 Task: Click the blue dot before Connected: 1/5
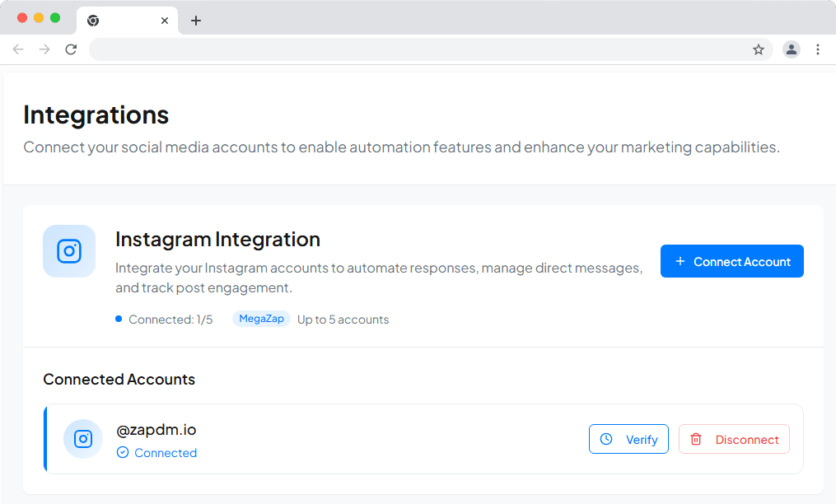(x=119, y=319)
